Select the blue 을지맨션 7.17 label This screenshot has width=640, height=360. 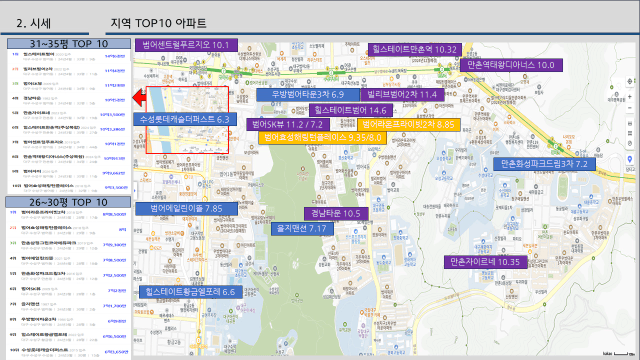tap(302, 229)
